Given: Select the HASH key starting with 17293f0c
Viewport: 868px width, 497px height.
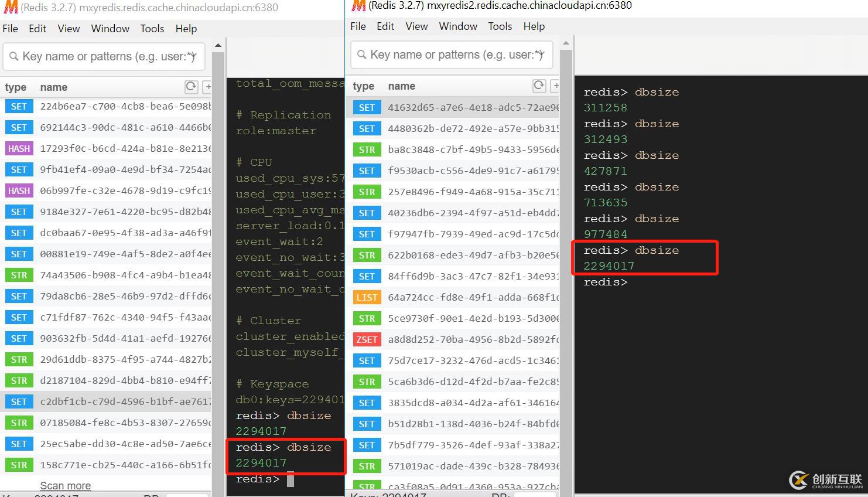Looking at the screenshot, I should tap(106, 149).
